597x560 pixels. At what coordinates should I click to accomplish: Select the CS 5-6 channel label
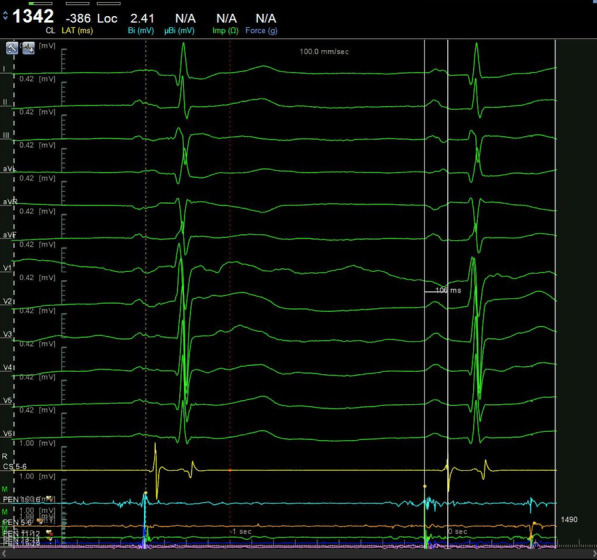pos(15,466)
